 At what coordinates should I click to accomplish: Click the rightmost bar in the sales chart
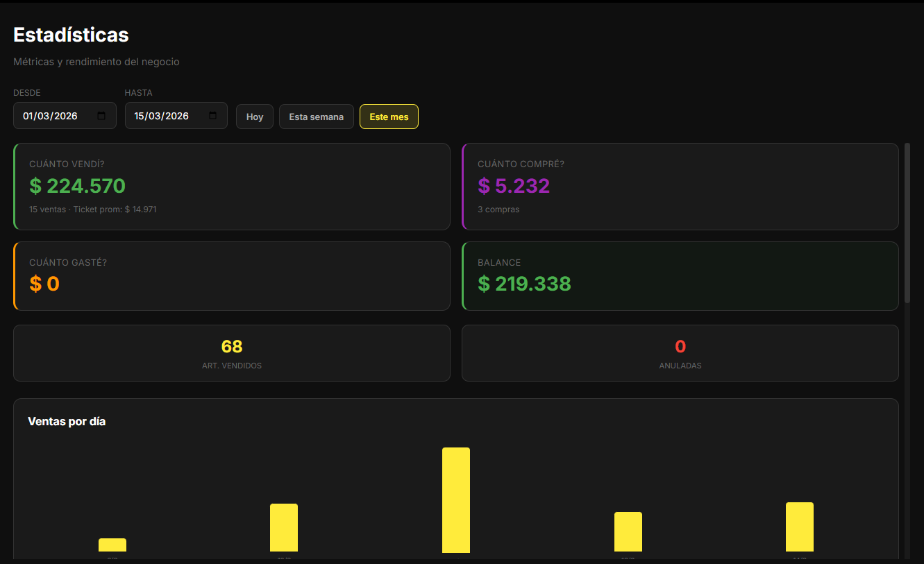pyautogui.click(x=799, y=527)
